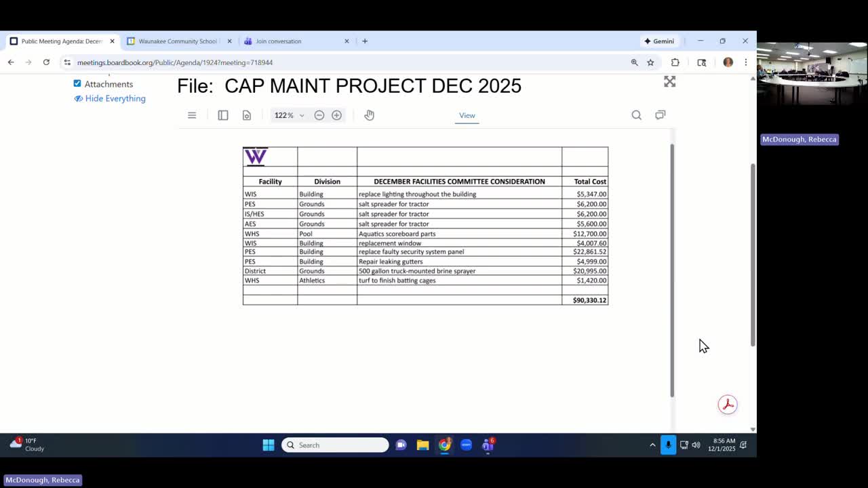
Task: Open the Adobe Acrobat launcher icon
Action: click(x=728, y=404)
